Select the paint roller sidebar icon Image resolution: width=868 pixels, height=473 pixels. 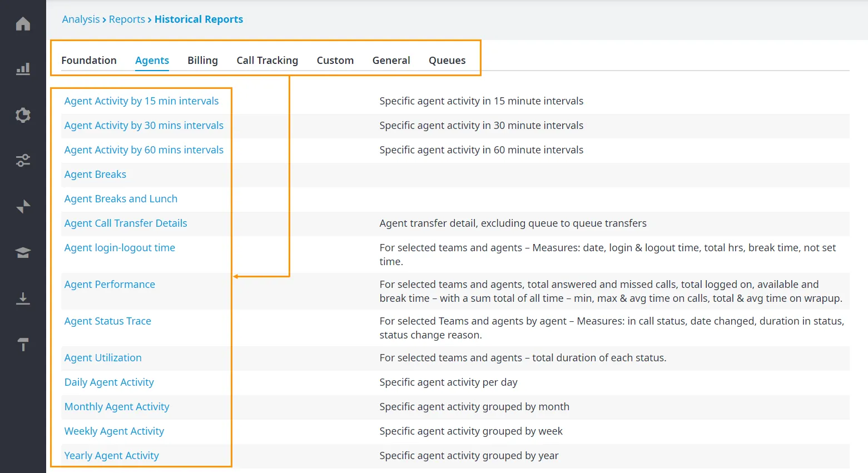[23, 345]
